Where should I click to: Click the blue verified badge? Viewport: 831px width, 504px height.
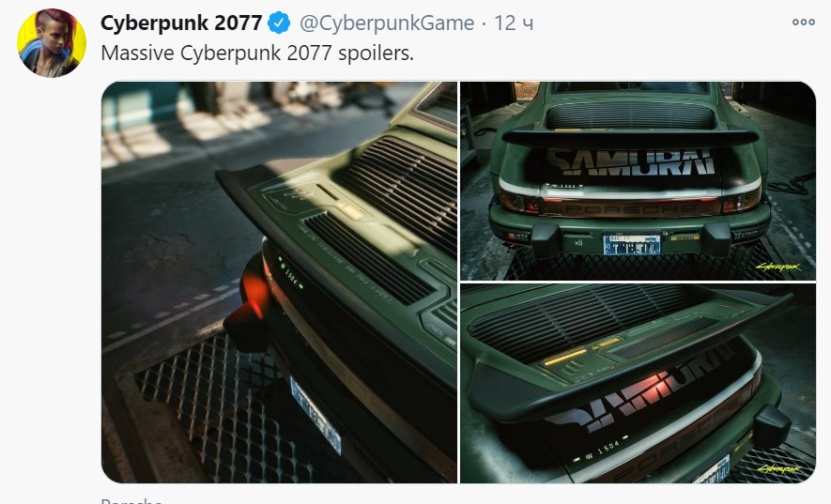[279, 23]
